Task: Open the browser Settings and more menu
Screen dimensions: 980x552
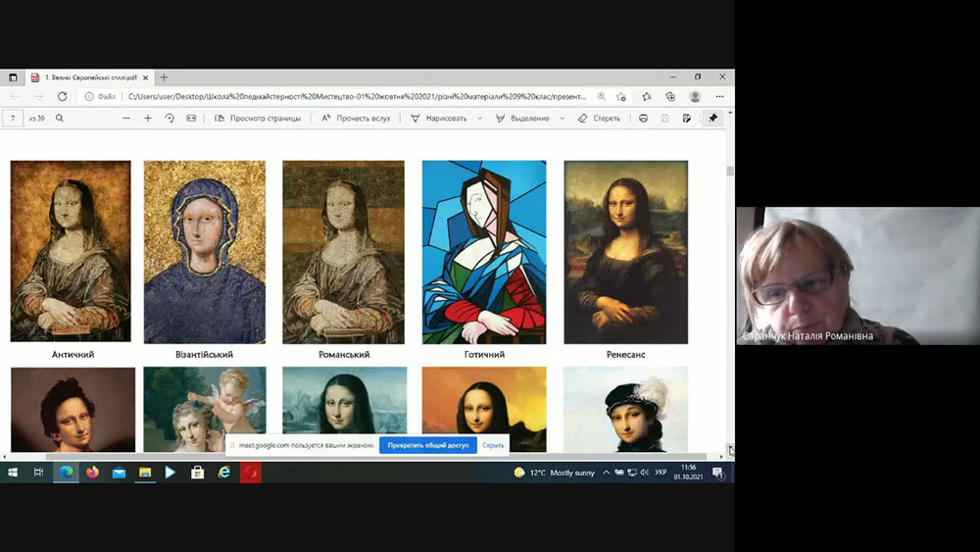Action: coord(720,96)
